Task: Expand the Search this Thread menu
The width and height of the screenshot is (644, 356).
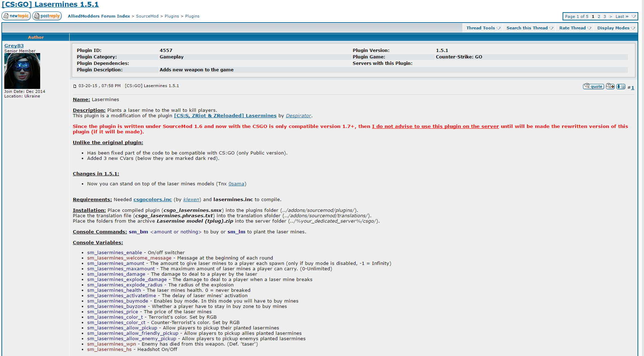Action: [530, 28]
